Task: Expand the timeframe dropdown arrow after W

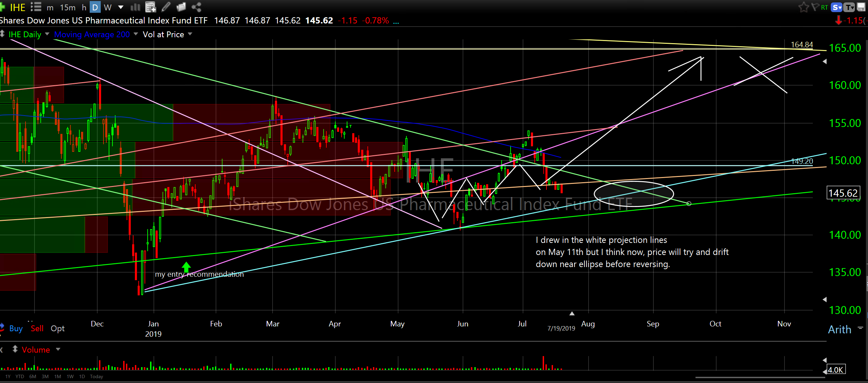Action: point(121,7)
